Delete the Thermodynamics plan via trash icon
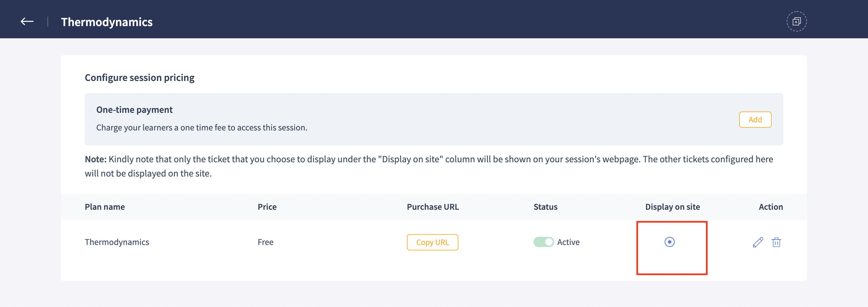Image resolution: width=868 pixels, height=307 pixels. (x=776, y=242)
